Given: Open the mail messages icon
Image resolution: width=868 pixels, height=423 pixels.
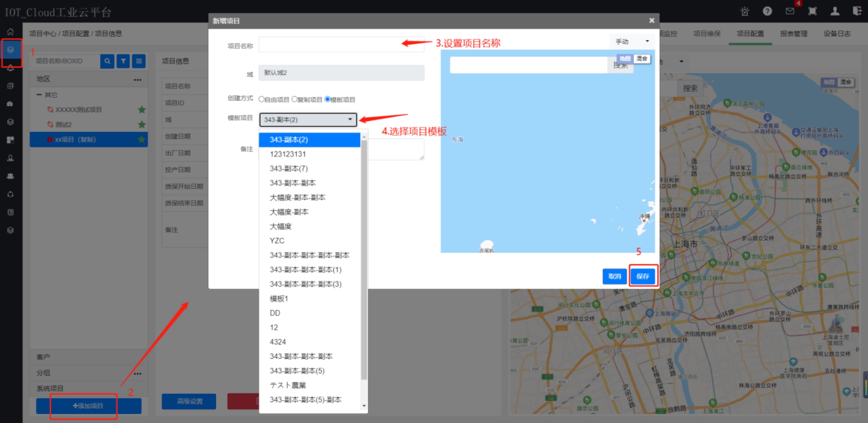Looking at the screenshot, I should tap(790, 12).
